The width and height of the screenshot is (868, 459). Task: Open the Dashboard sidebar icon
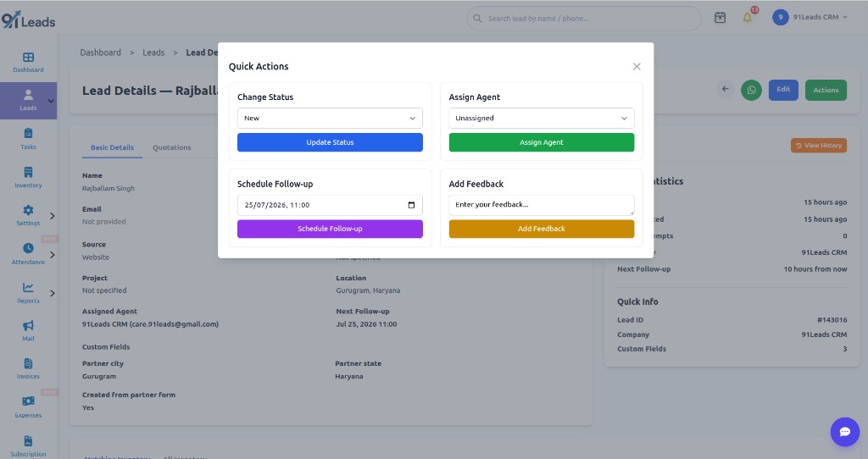click(x=28, y=58)
